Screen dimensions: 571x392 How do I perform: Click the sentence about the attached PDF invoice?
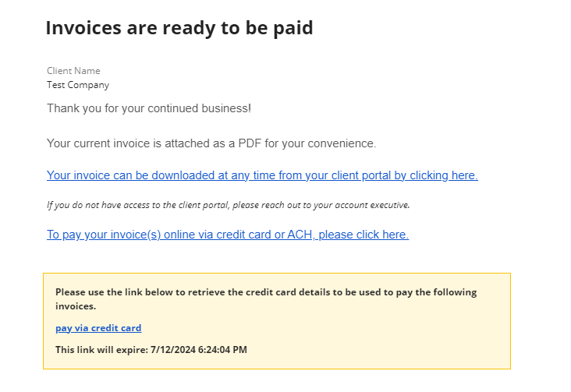pos(211,143)
